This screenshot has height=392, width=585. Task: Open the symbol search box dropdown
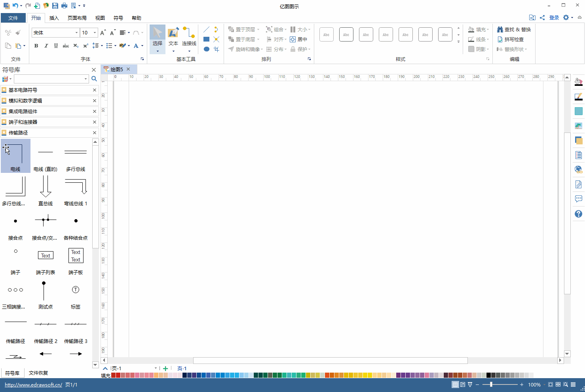click(85, 79)
